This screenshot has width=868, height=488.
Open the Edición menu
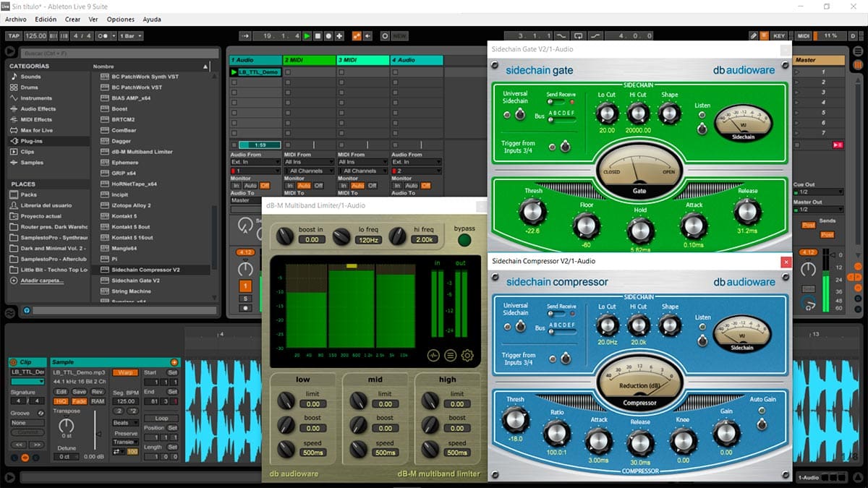[46, 20]
